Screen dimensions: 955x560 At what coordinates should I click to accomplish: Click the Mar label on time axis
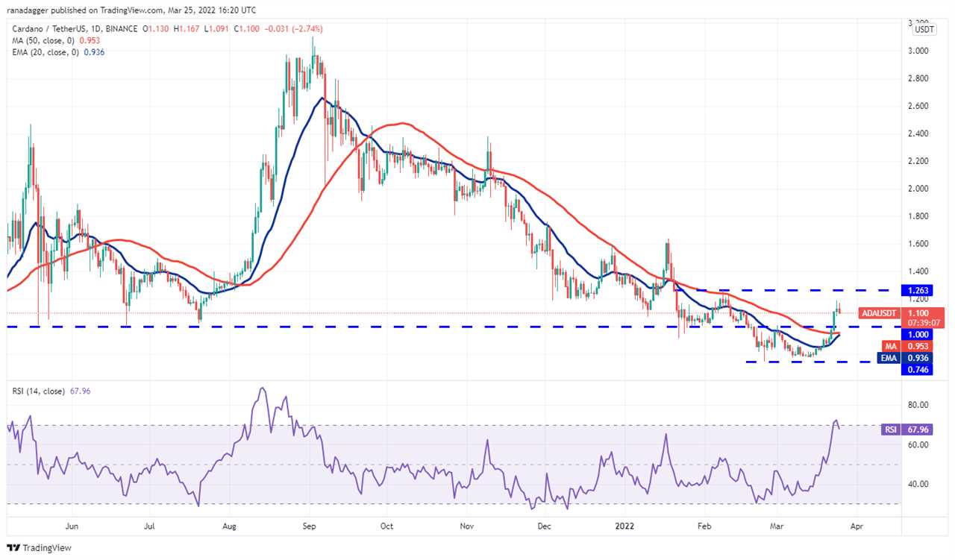click(x=775, y=526)
